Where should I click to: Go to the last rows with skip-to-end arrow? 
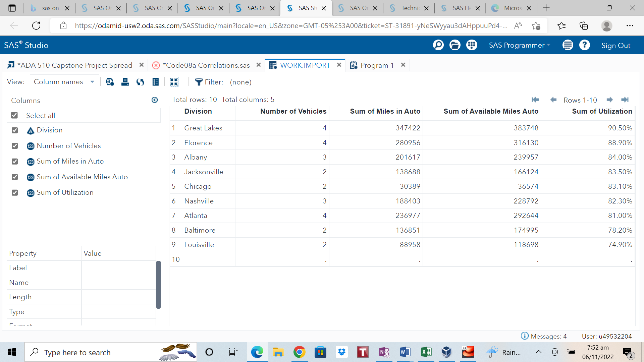pyautogui.click(x=626, y=100)
